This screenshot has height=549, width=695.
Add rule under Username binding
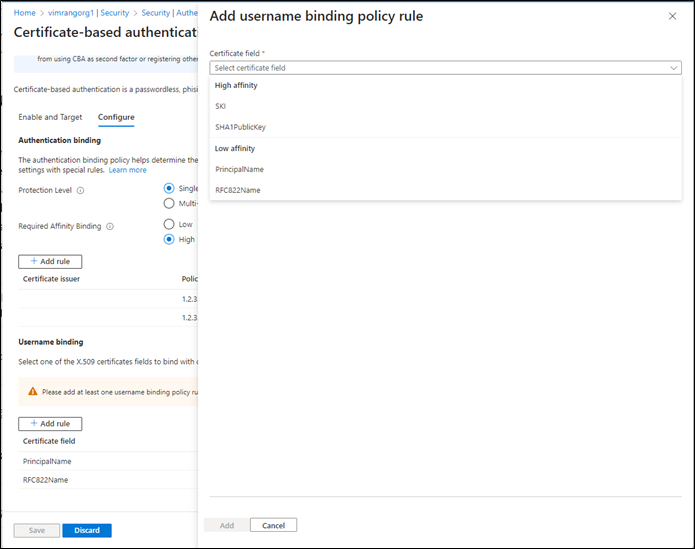coord(50,424)
